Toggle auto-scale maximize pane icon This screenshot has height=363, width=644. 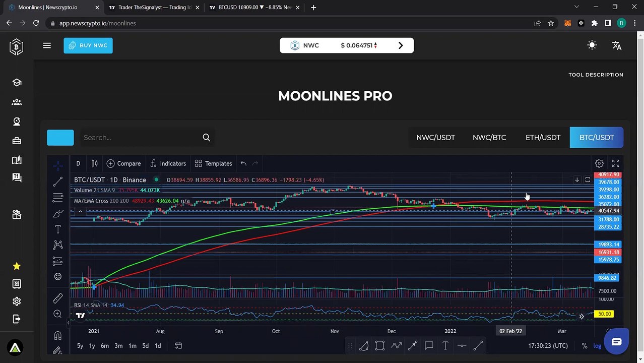(x=588, y=179)
